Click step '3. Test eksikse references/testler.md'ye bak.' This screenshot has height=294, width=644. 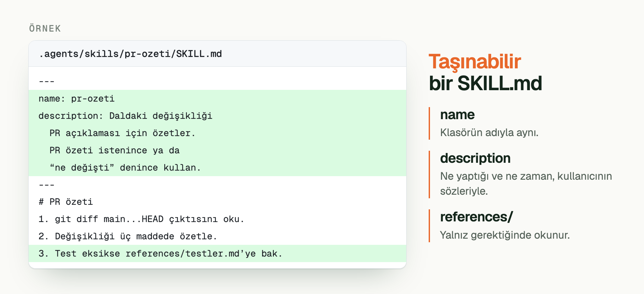pos(160,254)
